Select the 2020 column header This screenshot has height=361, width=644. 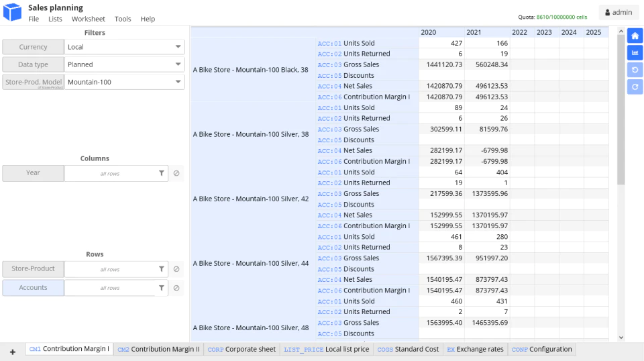coord(441,32)
